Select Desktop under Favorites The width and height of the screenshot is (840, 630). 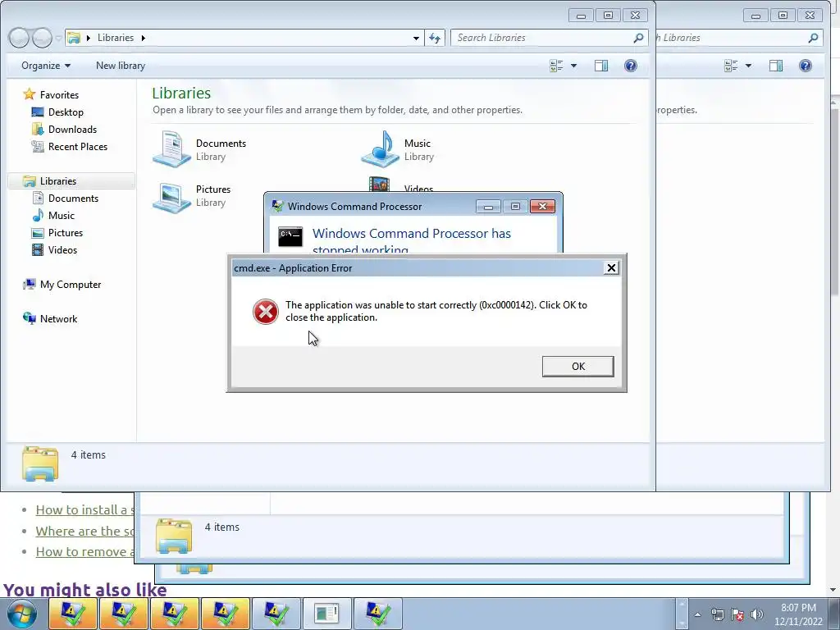[66, 112]
